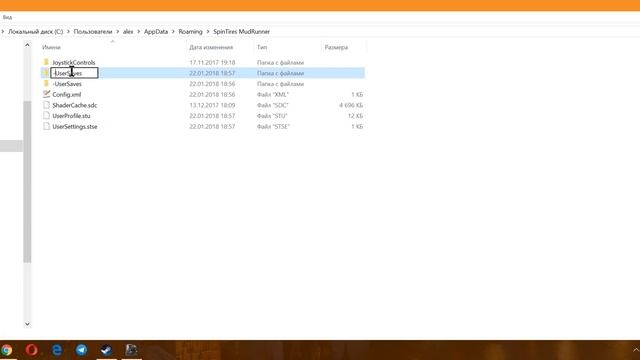The height and width of the screenshot is (360, 640).
Task: Sort files by the Имя column
Action: point(51,47)
